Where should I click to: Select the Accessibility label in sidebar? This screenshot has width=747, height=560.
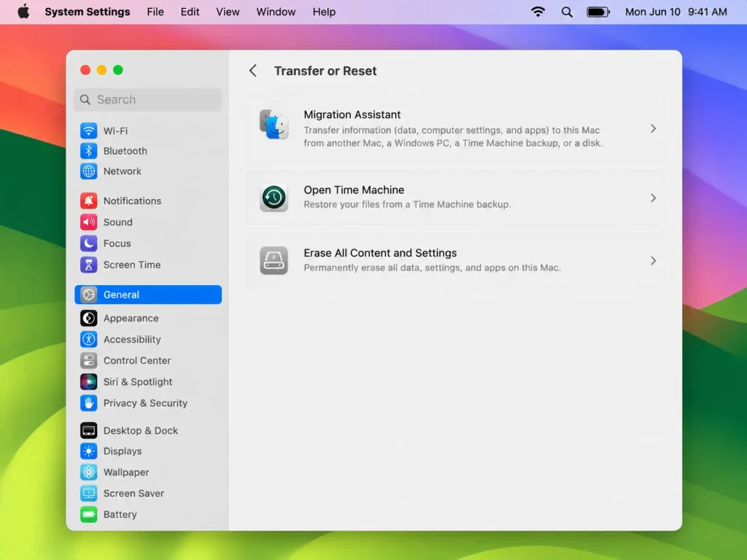(132, 340)
